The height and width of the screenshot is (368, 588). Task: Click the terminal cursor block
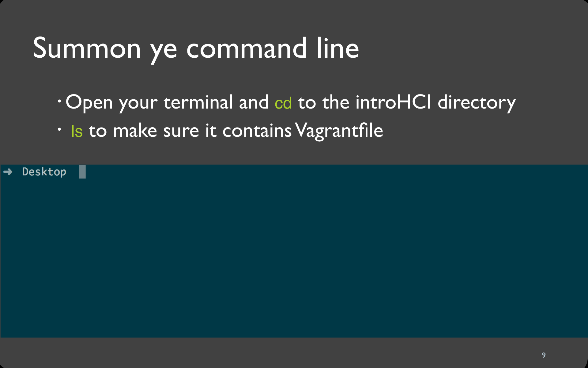click(x=82, y=172)
